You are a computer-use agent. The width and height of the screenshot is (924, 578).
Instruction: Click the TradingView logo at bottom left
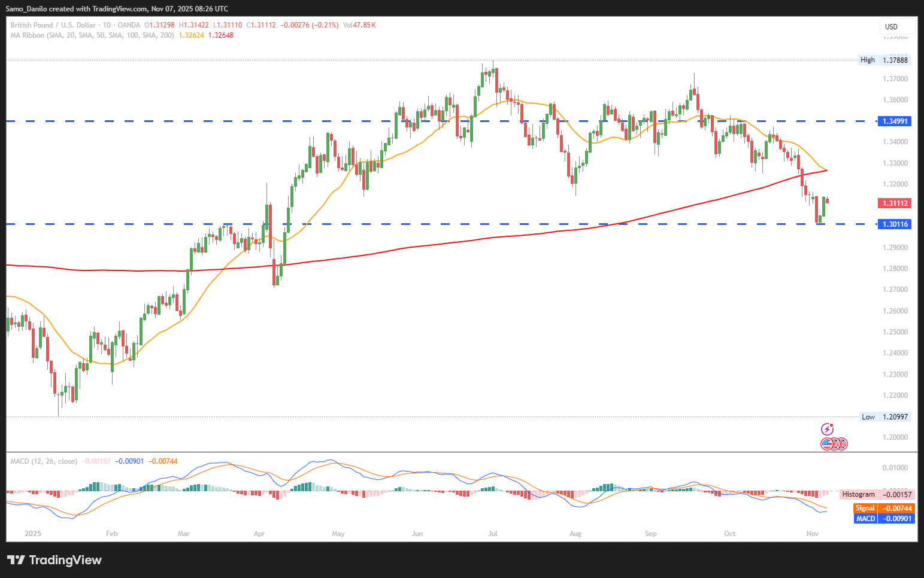pyautogui.click(x=54, y=560)
